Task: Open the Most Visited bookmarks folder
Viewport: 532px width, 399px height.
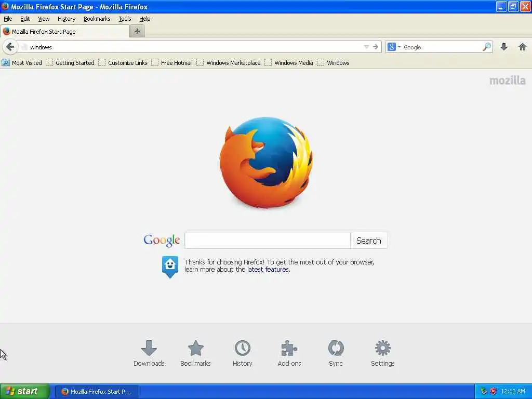Action: tap(22, 63)
